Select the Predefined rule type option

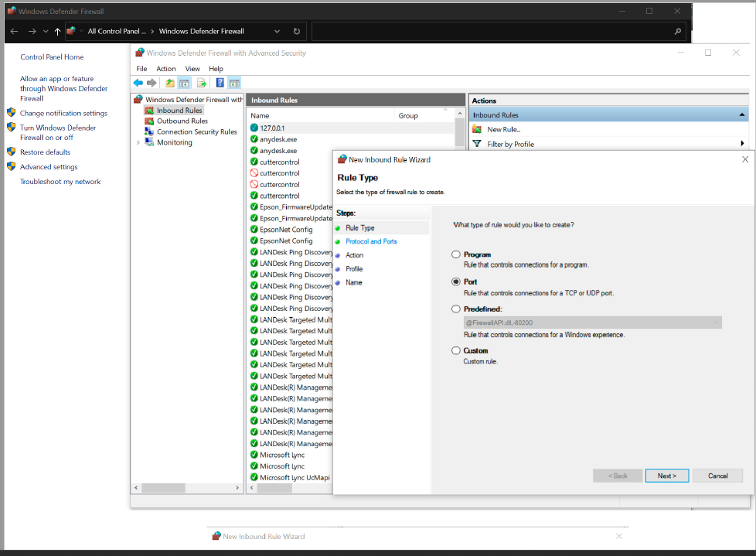(x=456, y=309)
